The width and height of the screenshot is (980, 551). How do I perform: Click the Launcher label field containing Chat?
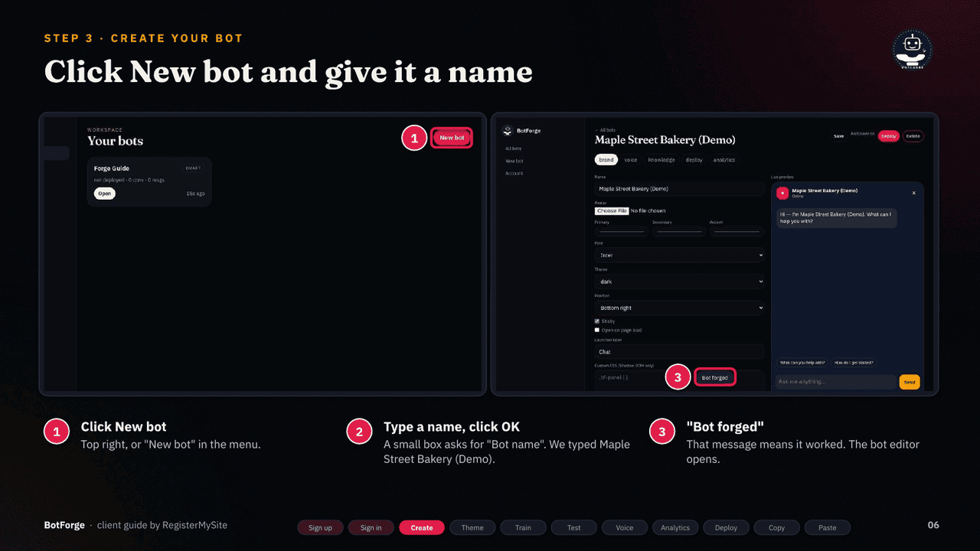click(679, 351)
